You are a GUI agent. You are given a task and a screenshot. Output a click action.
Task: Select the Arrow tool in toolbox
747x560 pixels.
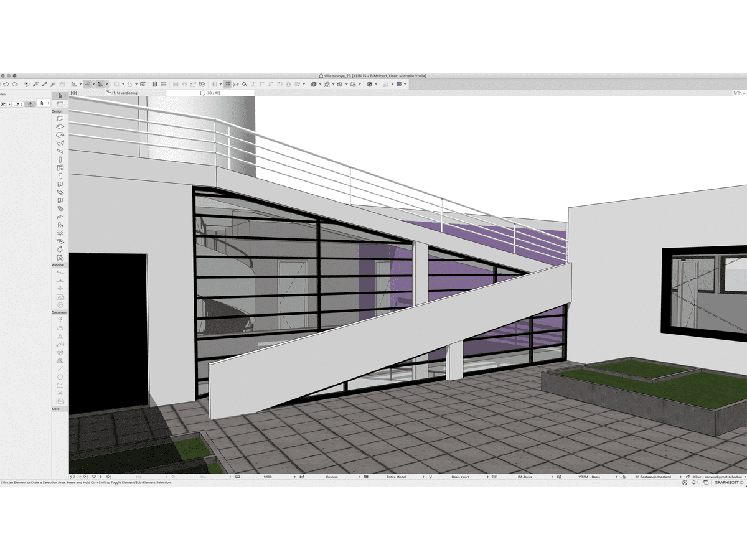(60, 95)
